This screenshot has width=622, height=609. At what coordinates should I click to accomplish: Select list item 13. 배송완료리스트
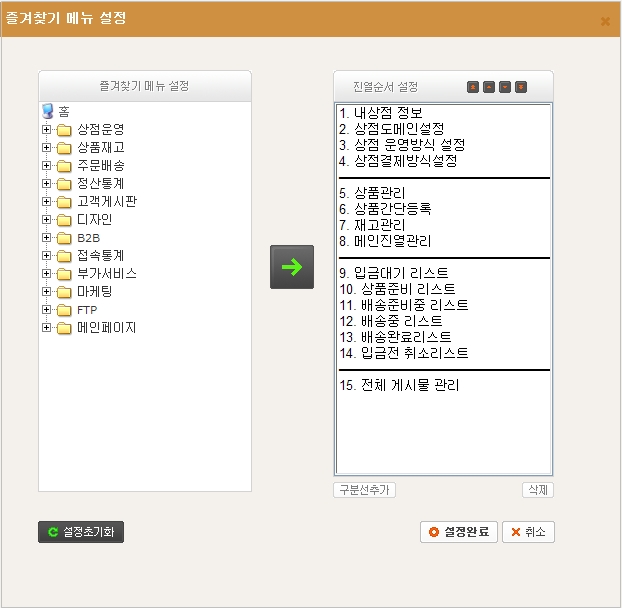443,337
